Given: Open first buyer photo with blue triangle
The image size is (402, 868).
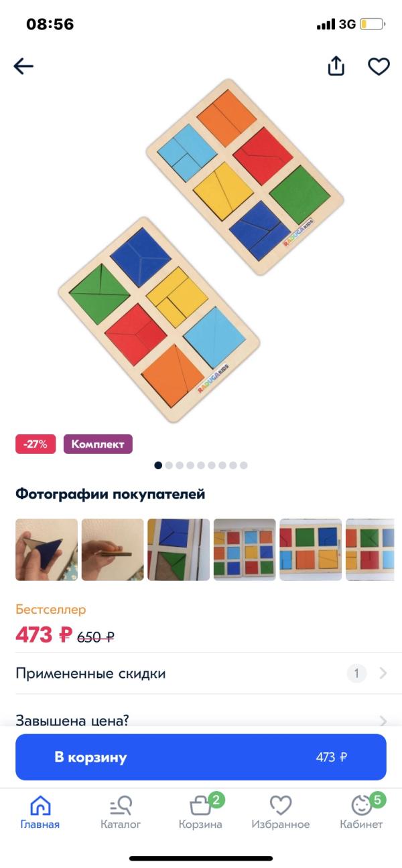Looking at the screenshot, I should [x=46, y=549].
